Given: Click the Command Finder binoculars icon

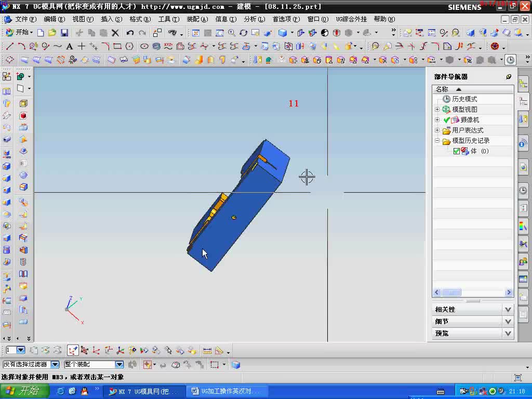Looking at the screenshot, I should point(172,33).
